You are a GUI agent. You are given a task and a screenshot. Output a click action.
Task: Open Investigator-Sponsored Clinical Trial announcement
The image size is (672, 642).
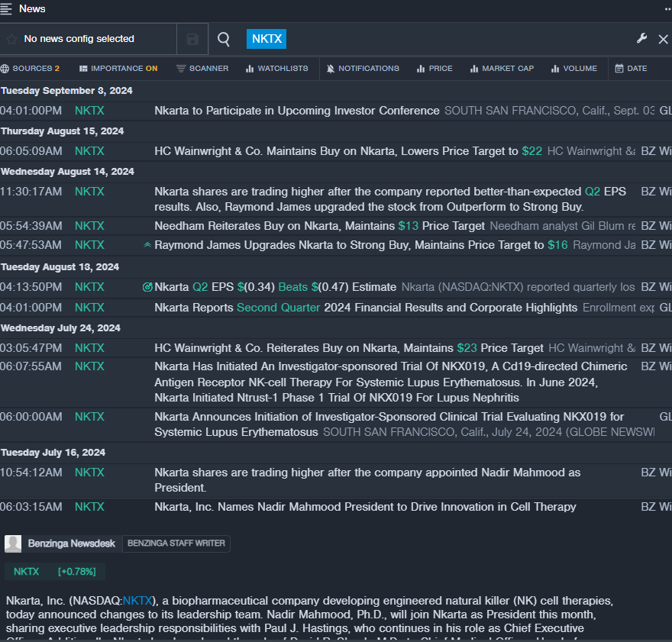[389, 424]
